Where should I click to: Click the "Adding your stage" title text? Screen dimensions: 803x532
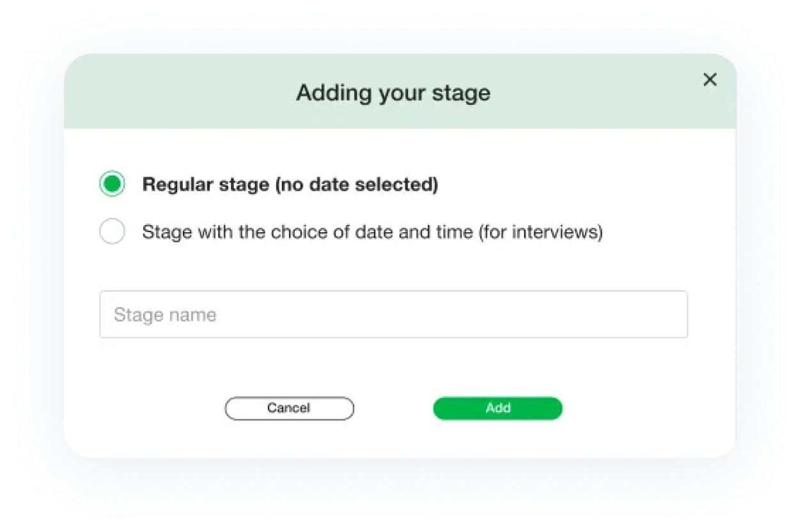[x=393, y=93]
